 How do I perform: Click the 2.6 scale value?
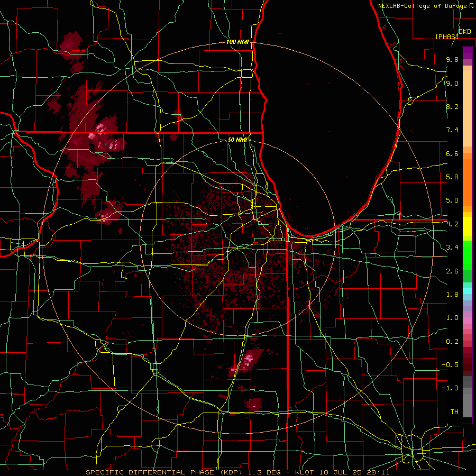(452, 271)
